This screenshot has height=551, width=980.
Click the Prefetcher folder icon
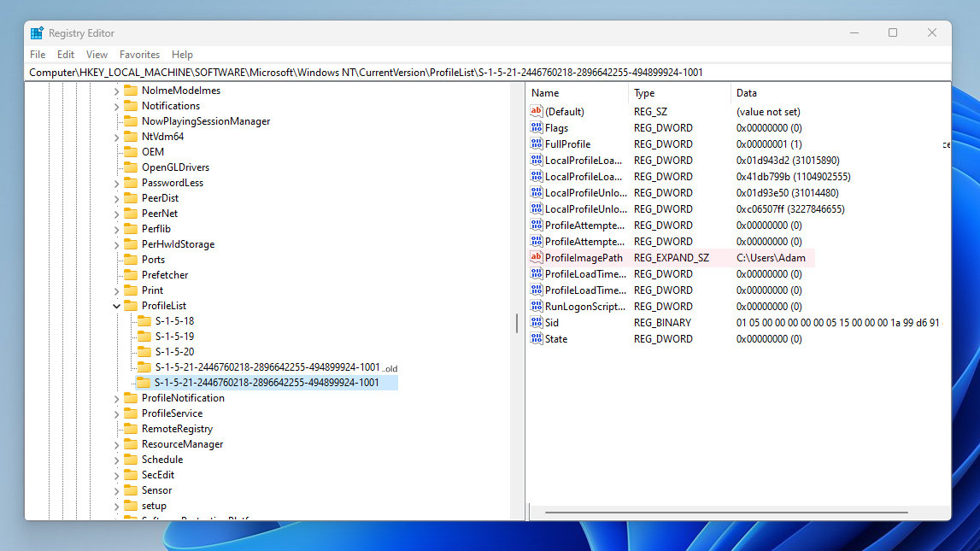131,275
